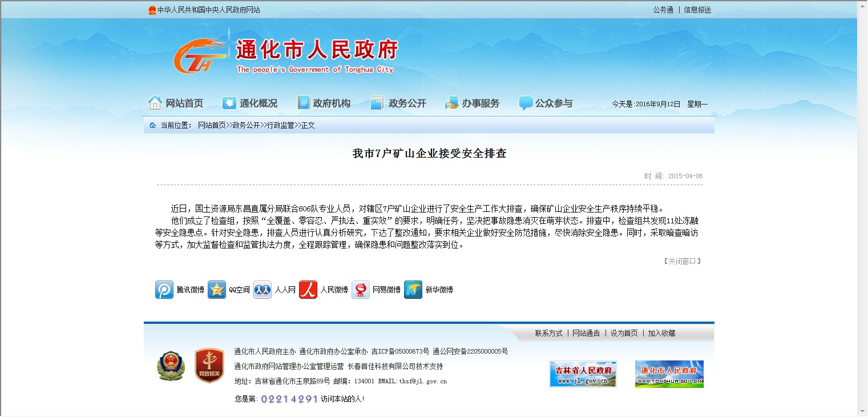
Task: Click the police badge emblem in footer
Action: (171, 366)
